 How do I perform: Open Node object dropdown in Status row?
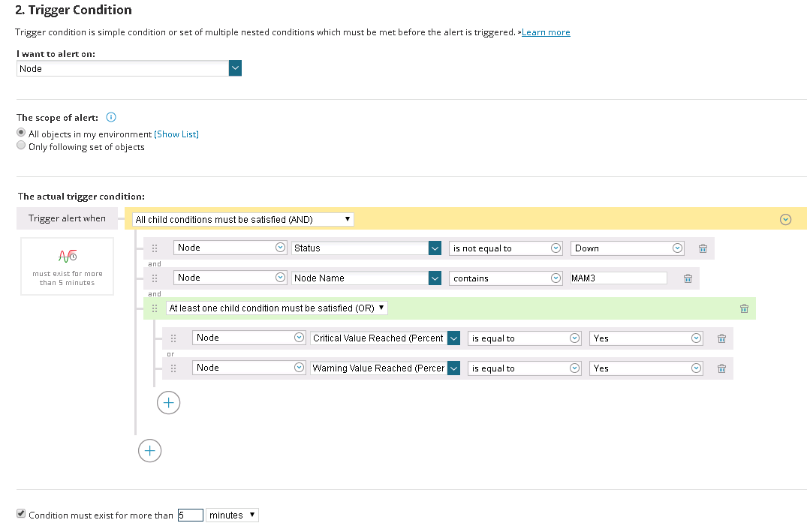[230, 248]
